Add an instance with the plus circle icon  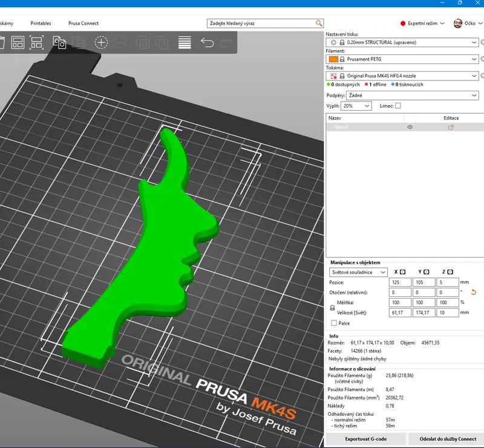click(101, 42)
